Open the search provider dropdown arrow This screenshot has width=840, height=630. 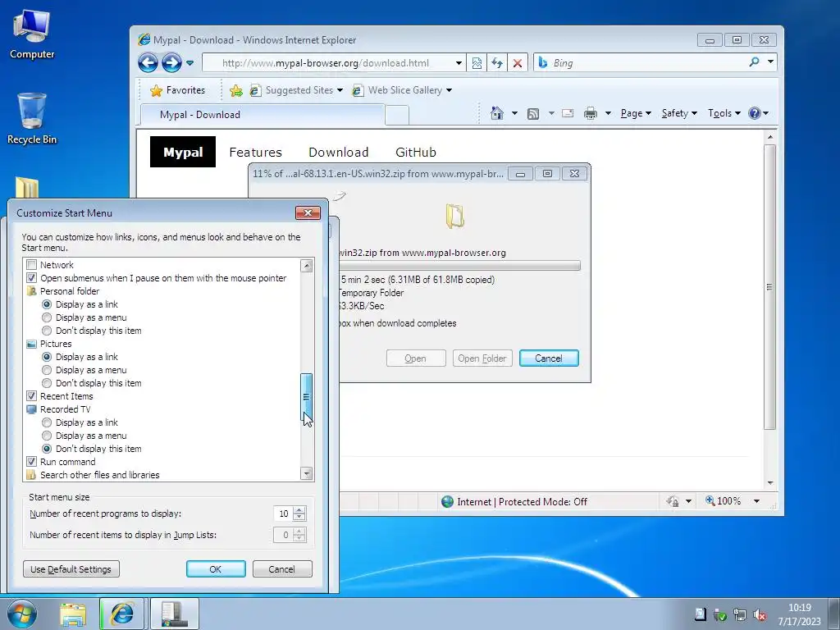770,62
